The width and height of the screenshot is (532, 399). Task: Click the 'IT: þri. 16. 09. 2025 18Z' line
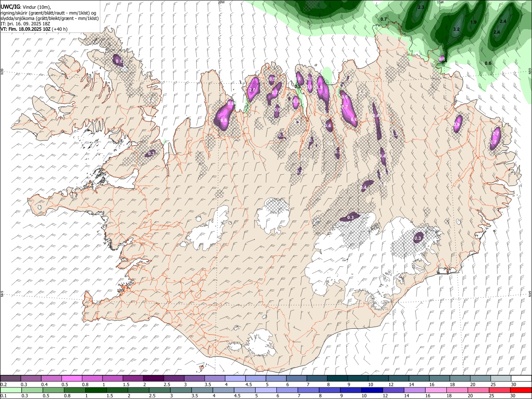coord(26,24)
